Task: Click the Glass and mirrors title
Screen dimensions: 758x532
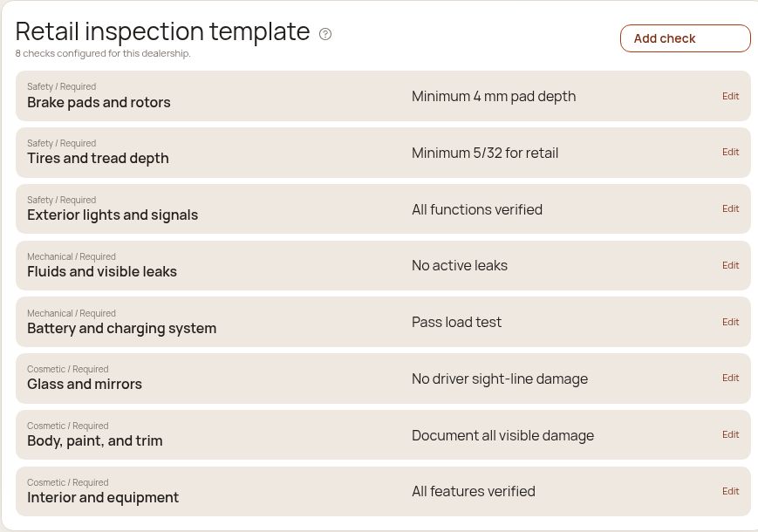Action: 85,384
